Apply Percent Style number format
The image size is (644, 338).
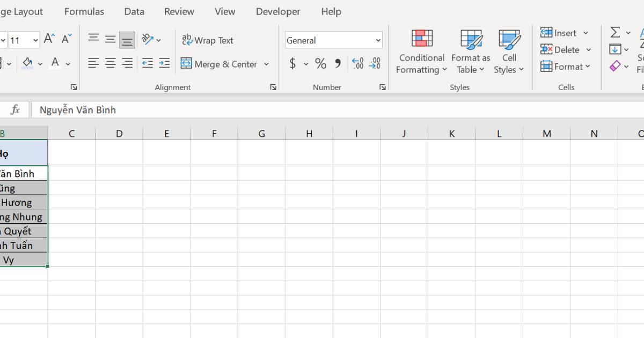320,63
